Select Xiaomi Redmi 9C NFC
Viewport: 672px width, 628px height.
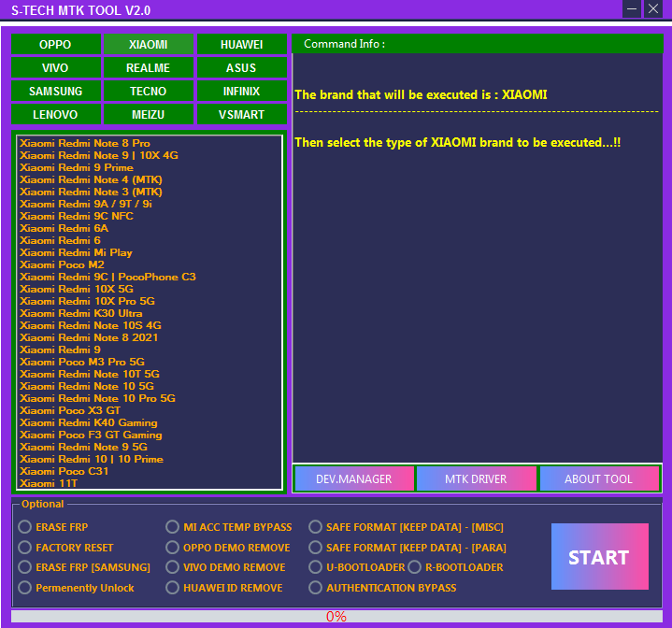pyautogui.click(x=150, y=216)
